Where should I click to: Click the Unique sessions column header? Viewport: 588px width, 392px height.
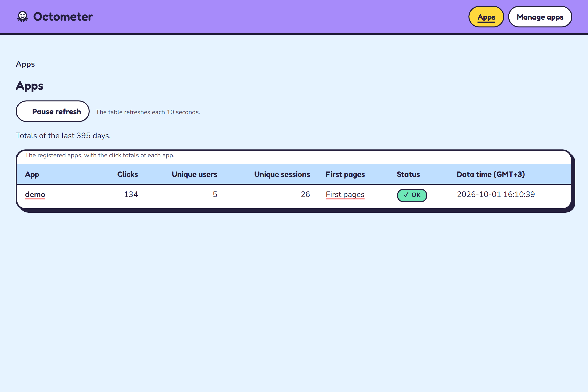282,174
